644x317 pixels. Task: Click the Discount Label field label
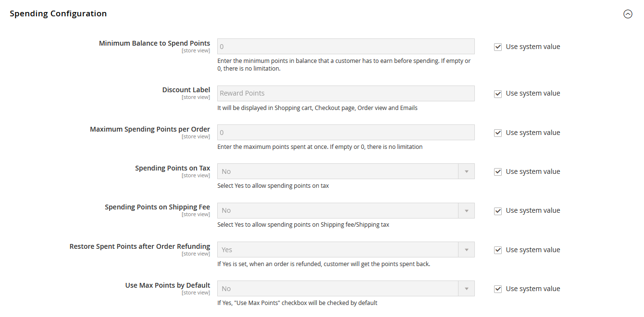[x=186, y=90]
